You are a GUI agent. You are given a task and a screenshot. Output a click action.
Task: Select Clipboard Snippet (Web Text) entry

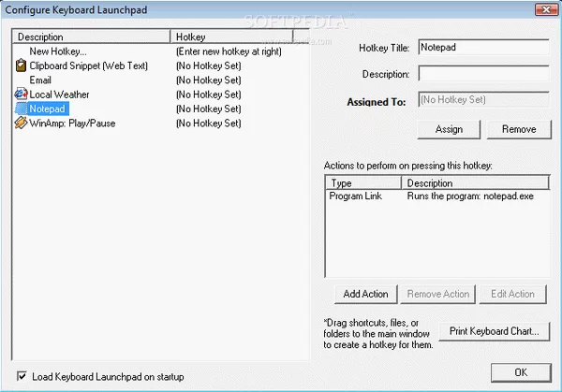pos(89,65)
